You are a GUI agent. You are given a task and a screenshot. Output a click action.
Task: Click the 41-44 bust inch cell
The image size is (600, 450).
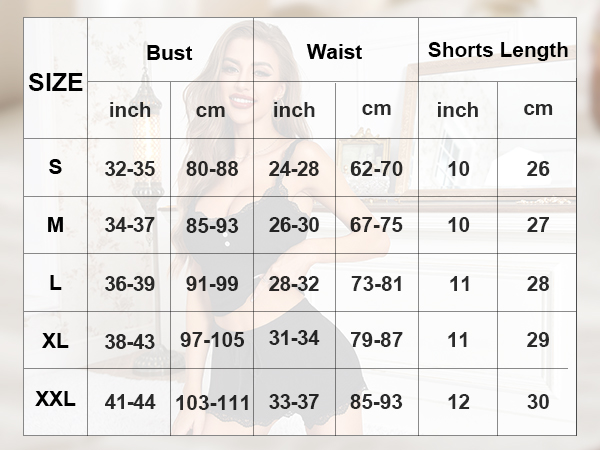pyautogui.click(x=130, y=402)
